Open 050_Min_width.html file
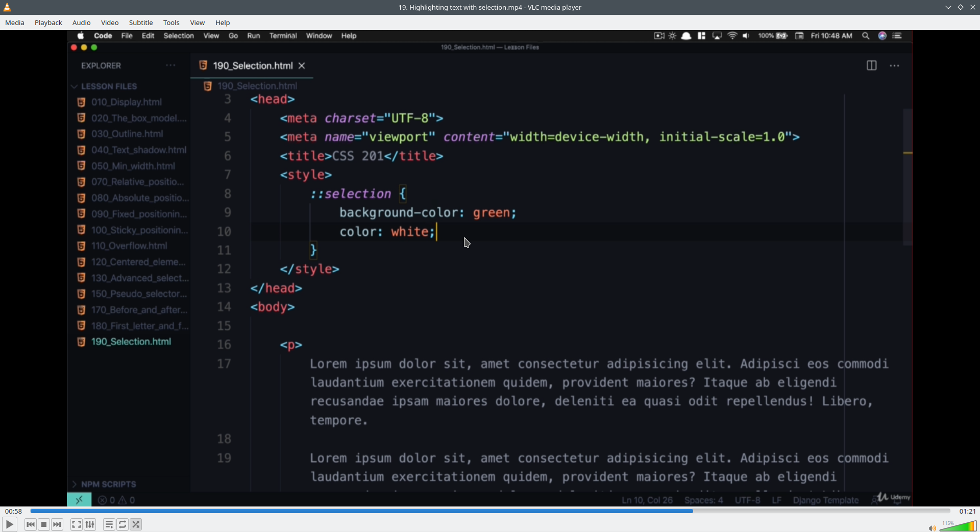 tap(133, 166)
